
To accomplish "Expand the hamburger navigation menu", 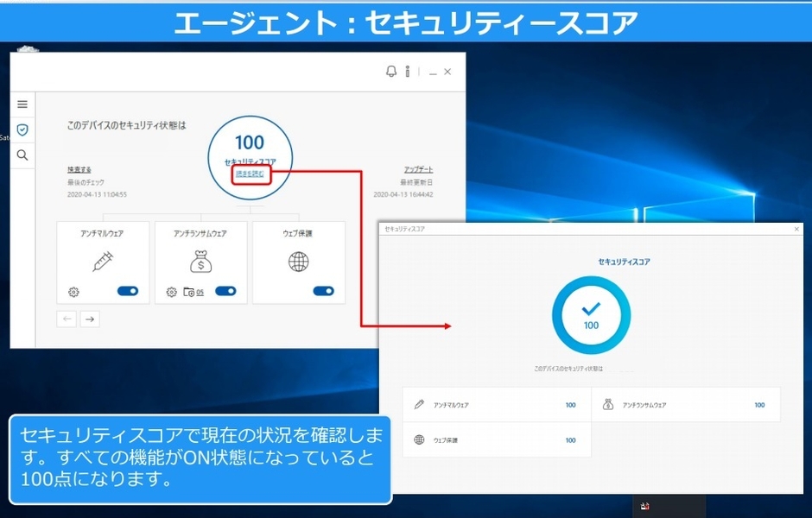I will click(x=22, y=104).
